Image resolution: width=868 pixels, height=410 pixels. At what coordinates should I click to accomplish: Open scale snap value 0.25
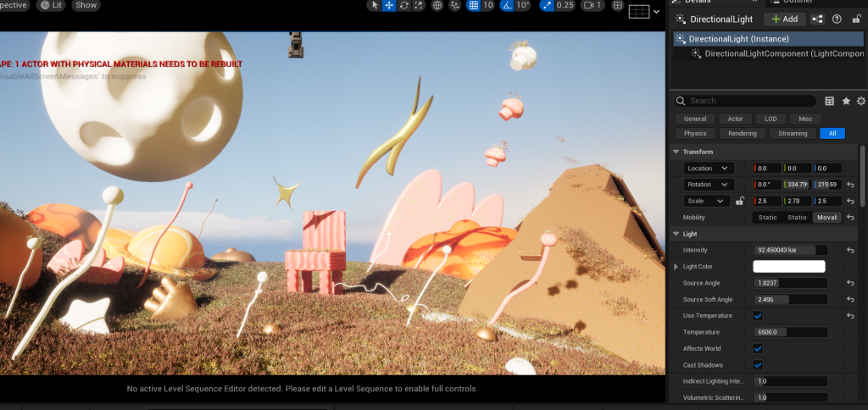click(565, 5)
